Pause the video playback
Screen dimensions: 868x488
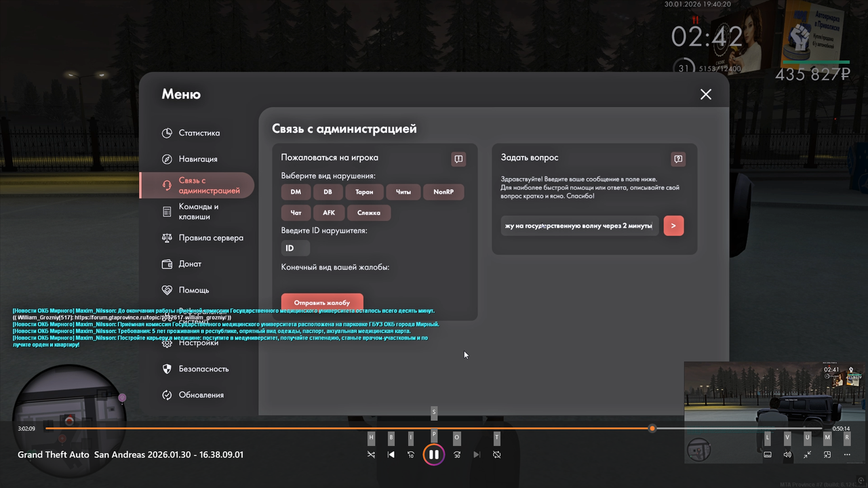point(434,455)
